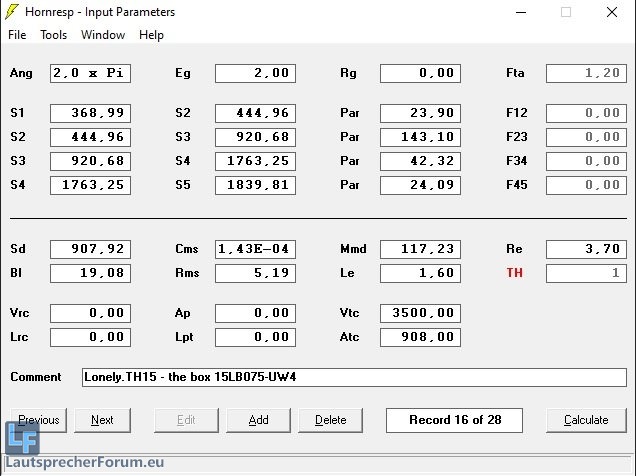Click the Bl field showing 19,08
The height and width of the screenshot is (476, 636).
(x=90, y=273)
